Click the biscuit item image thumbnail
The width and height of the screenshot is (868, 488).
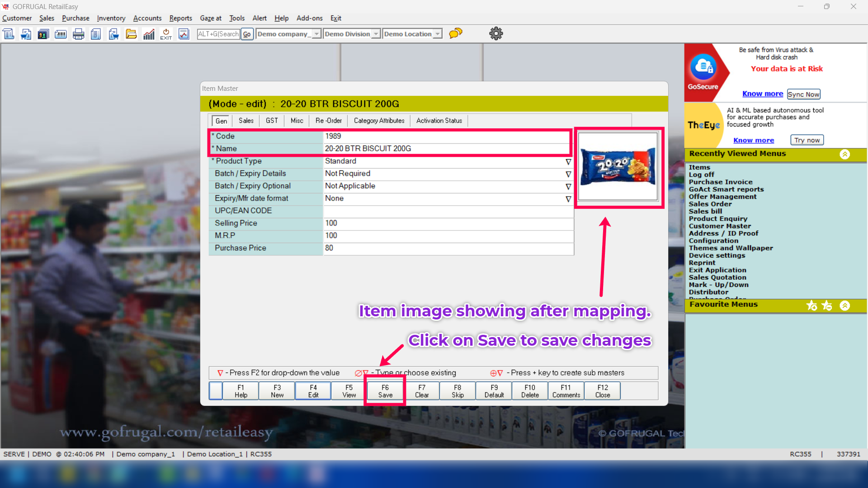point(618,167)
